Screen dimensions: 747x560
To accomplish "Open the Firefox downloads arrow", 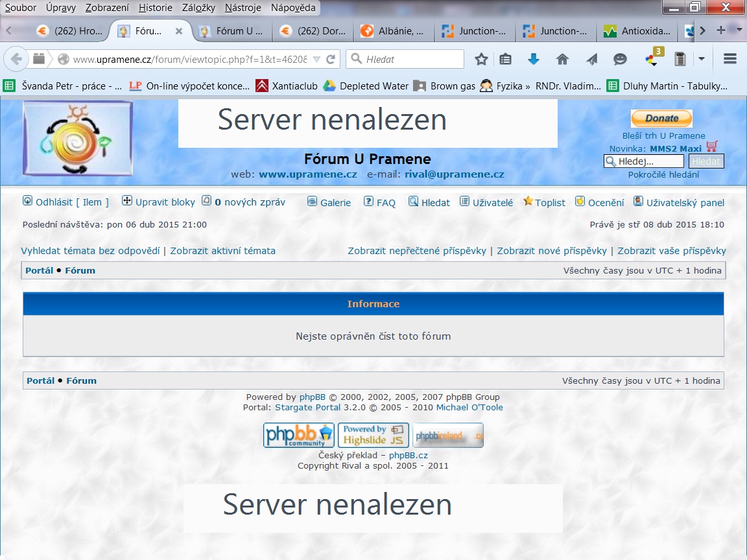I will point(534,59).
